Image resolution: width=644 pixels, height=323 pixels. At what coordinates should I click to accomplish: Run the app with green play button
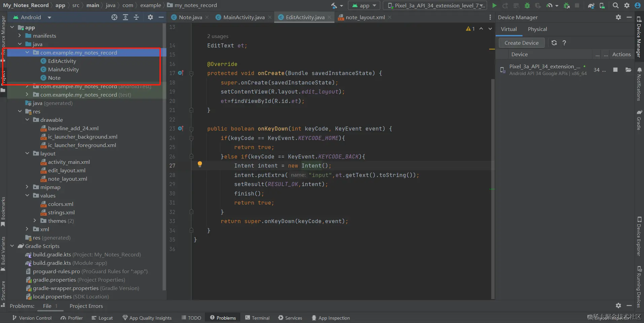(x=494, y=5)
